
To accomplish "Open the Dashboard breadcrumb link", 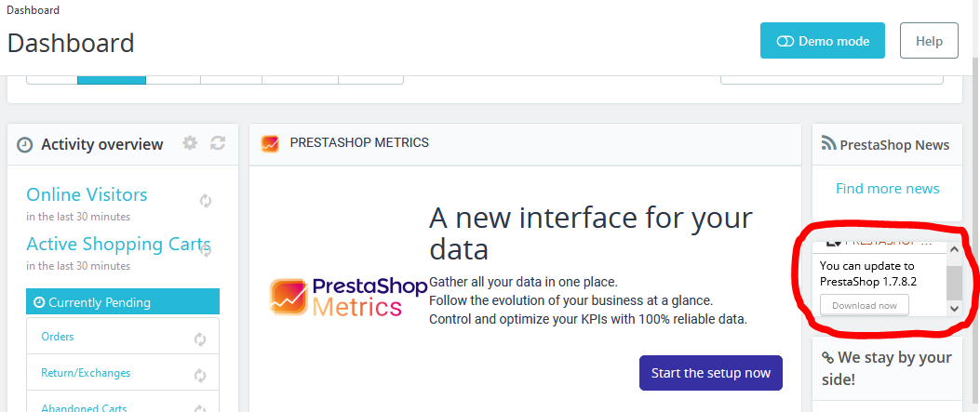I will (x=33, y=10).
